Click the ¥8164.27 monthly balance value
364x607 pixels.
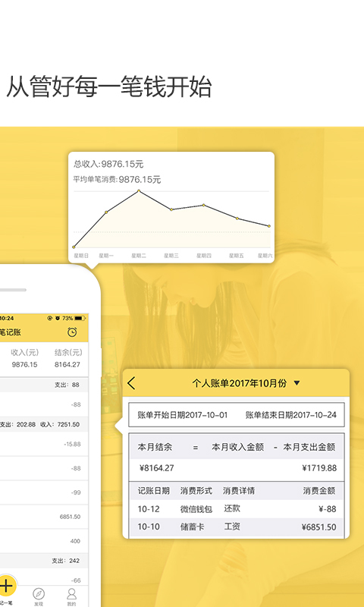(157, 468)
